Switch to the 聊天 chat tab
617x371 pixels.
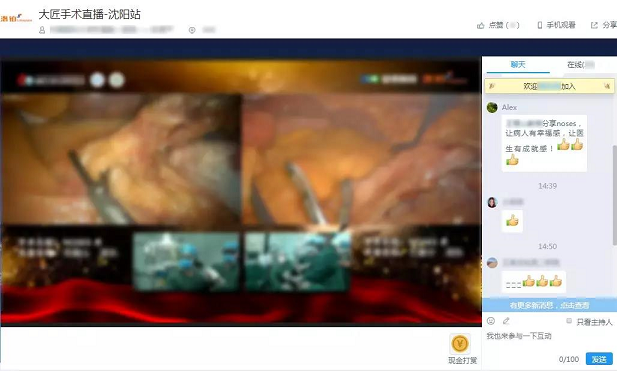click(518, 65)
